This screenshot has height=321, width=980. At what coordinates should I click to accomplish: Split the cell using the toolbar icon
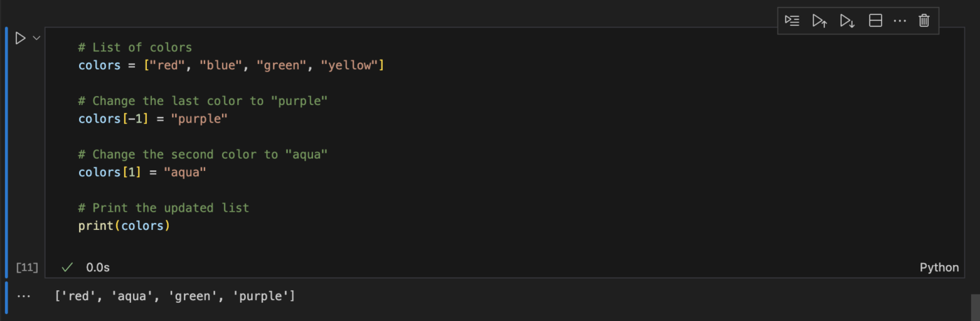point(875,21)
